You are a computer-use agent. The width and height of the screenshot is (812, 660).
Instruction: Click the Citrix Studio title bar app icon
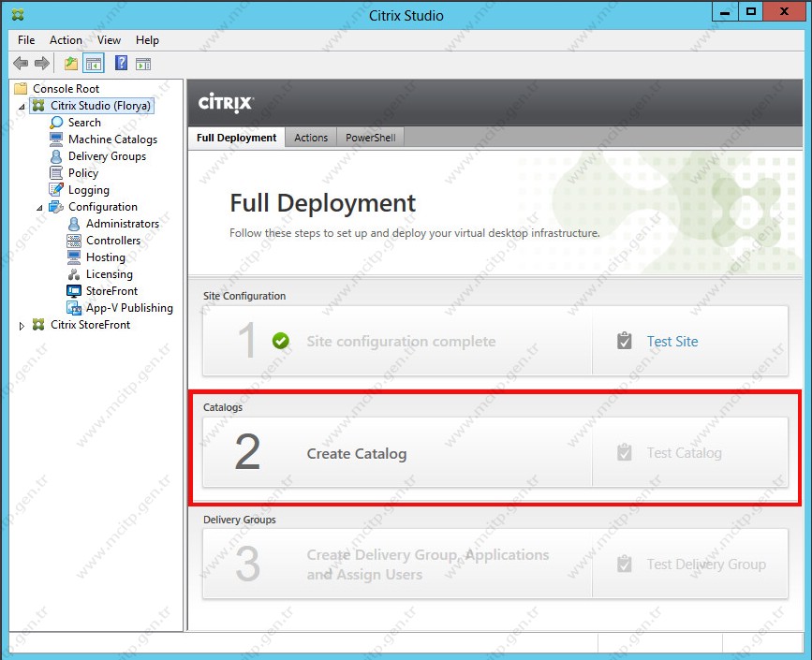18,15
